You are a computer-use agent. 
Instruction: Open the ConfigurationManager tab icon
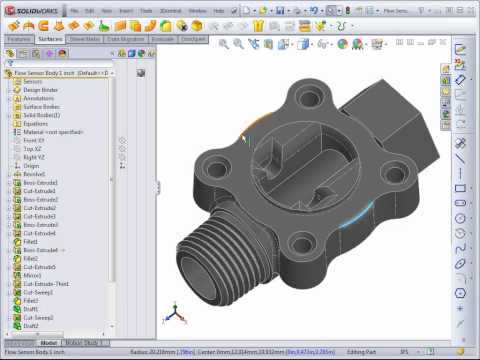pyautogui.click(x=36, y=53)
